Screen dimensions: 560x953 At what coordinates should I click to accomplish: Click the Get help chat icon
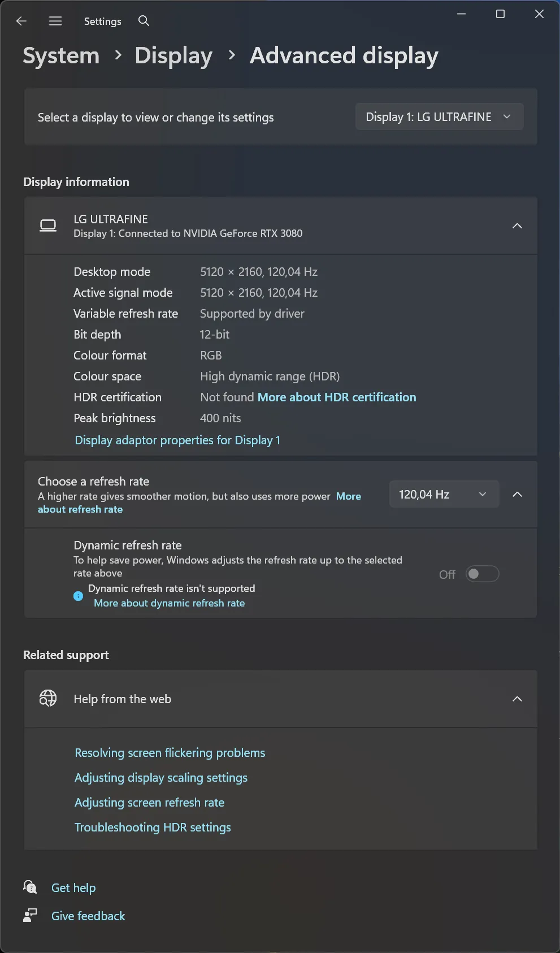[30, 887]
